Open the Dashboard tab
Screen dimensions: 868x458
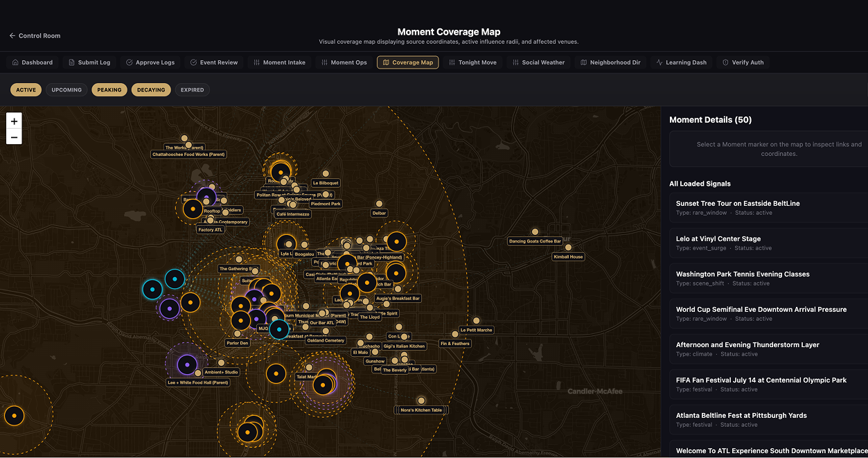[x=33, y=62]
